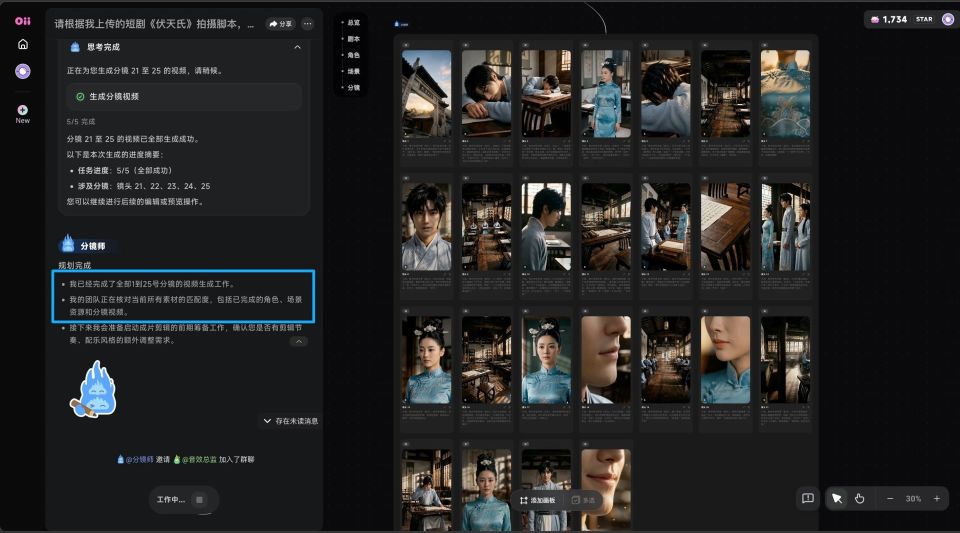Image resolution: width=960 pixels, height=533 pixels.
Task: Collapse the 思考完成 section
Action: [x=298, y=47]
